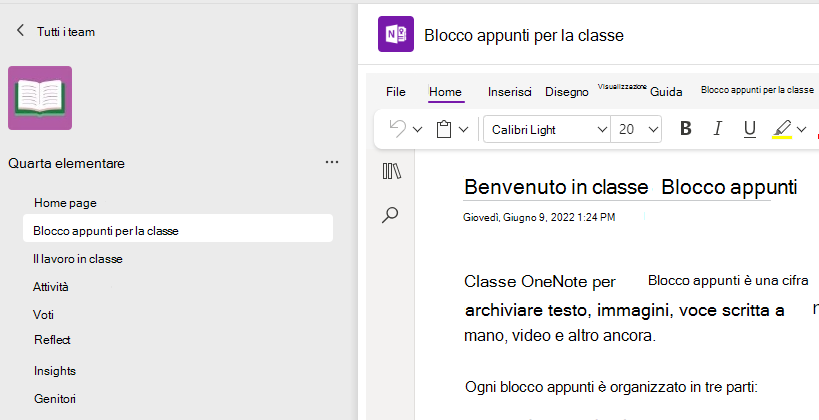Screen dimensions: 819x420
Task: Click the text 'Blocco appunti è una cifra'
Action: tap(728, 281)
